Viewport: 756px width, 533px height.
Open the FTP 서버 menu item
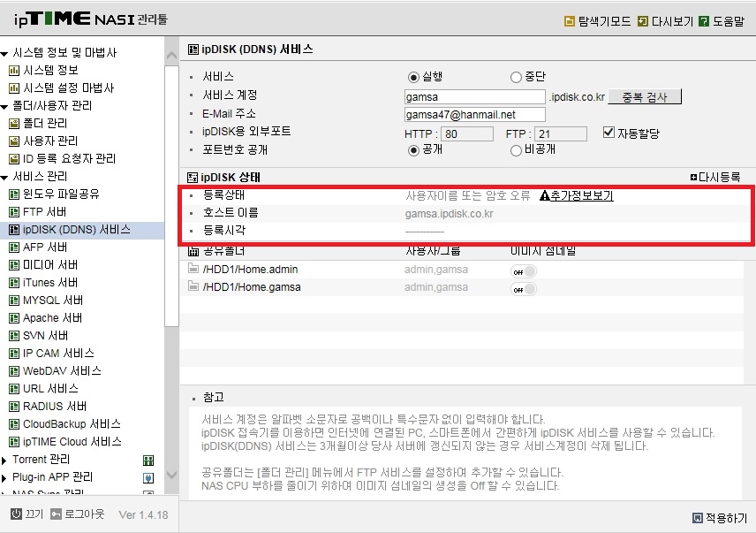coord(44,212)
